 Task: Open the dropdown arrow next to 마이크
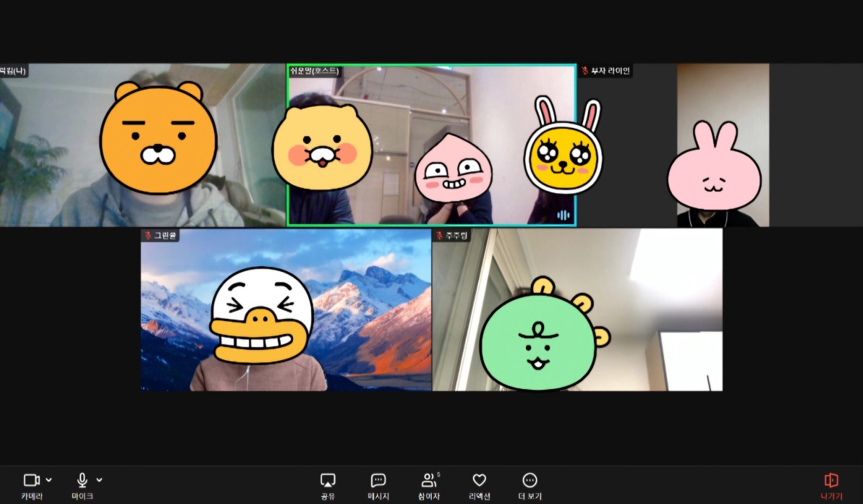[x=100, y=480]
